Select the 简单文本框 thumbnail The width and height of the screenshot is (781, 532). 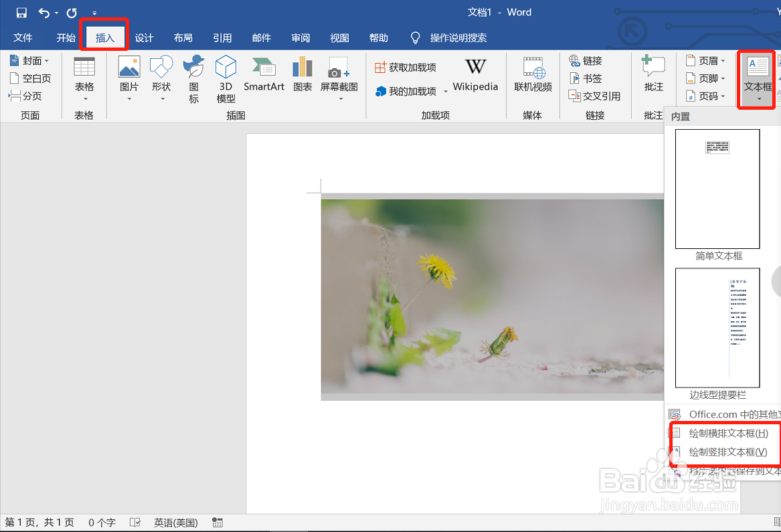pyautogui.click(x=717, y=189)
